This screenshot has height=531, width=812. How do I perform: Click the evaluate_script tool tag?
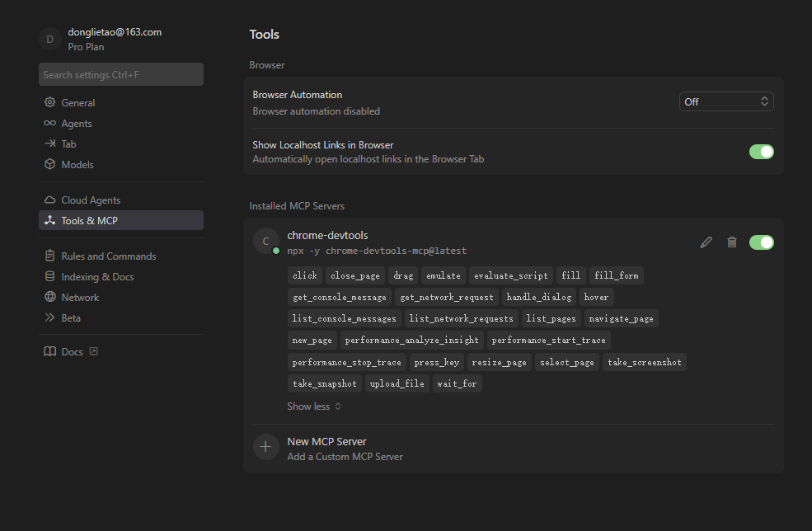(510, 275)
